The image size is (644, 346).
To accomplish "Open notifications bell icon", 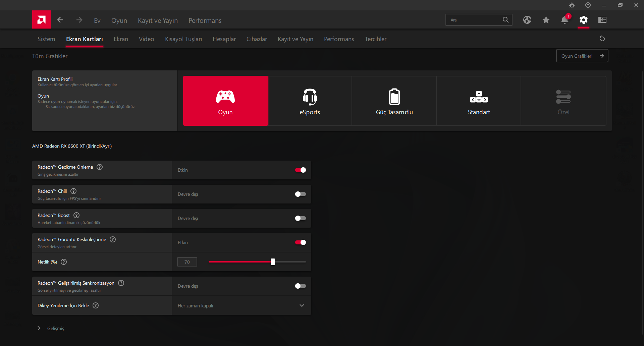I will (x=565, y=20).
